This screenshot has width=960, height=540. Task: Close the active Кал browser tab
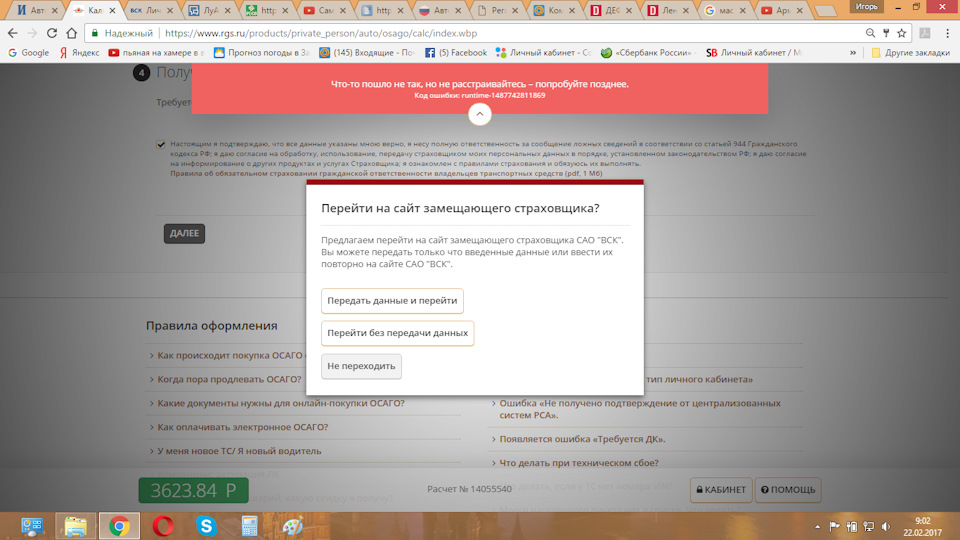coord(112,10)
